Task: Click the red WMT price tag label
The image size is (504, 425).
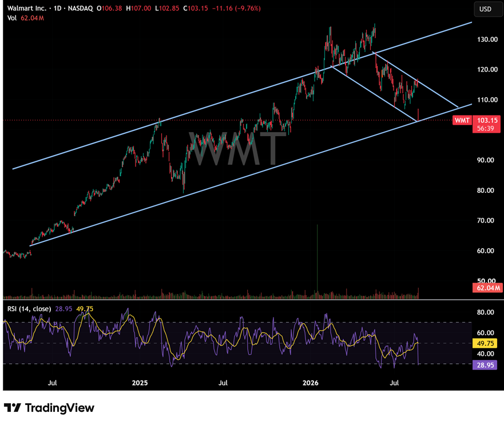Action: pyautogui.click(x=462, y=120)
